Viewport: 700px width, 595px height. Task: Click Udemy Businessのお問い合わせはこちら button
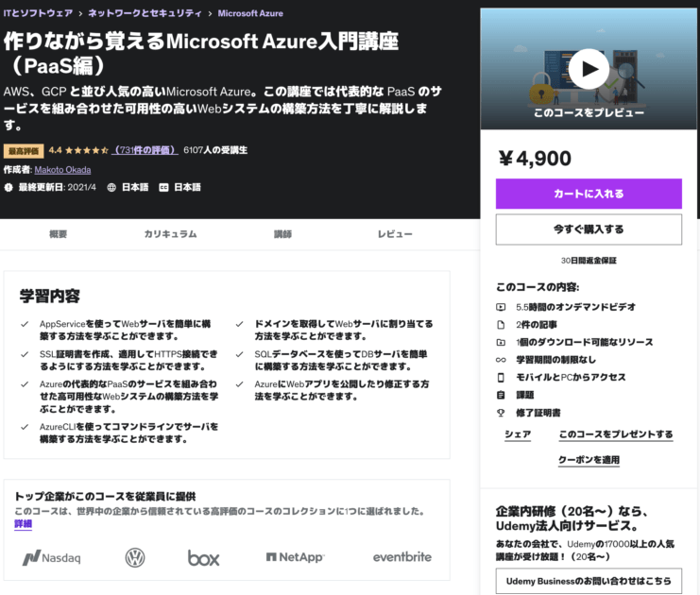click(589, 581)
